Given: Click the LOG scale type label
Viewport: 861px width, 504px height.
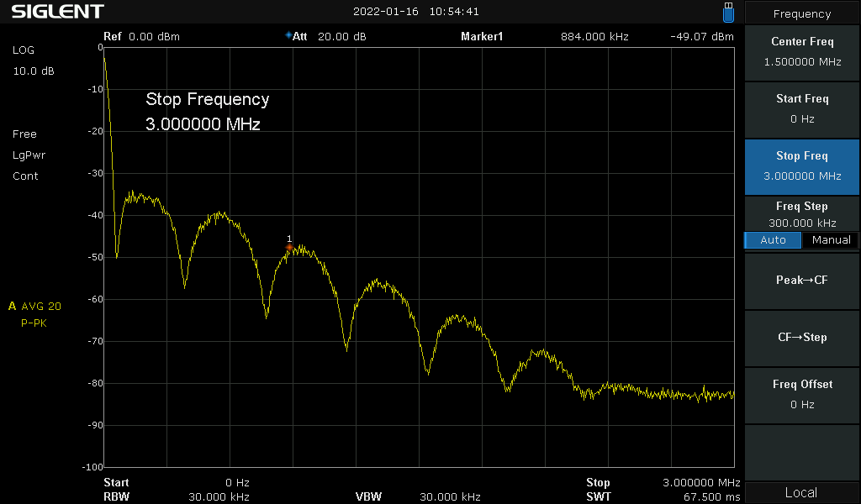Looking at the screenshot, I should tap(24, 50).
